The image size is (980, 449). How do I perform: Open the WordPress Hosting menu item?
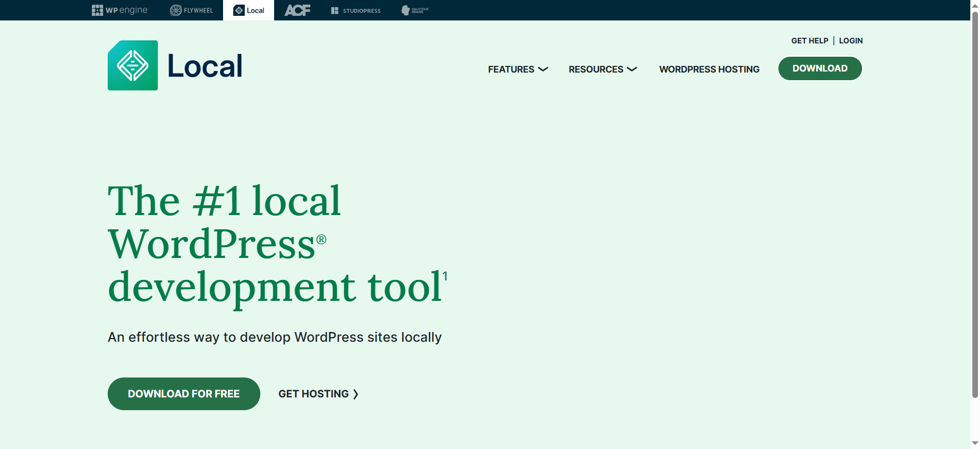pos(709,69)
